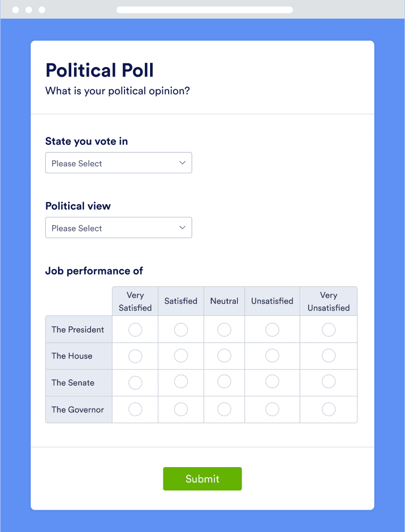The width and height of the screenshot is (405, 532).
Task: Select Satisfied for The Senate
Action: [180, 382]
